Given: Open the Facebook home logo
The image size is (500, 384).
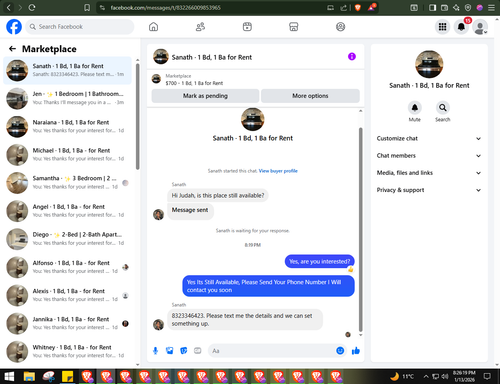Looking at the screenshot, I should [x=14, y=27].
